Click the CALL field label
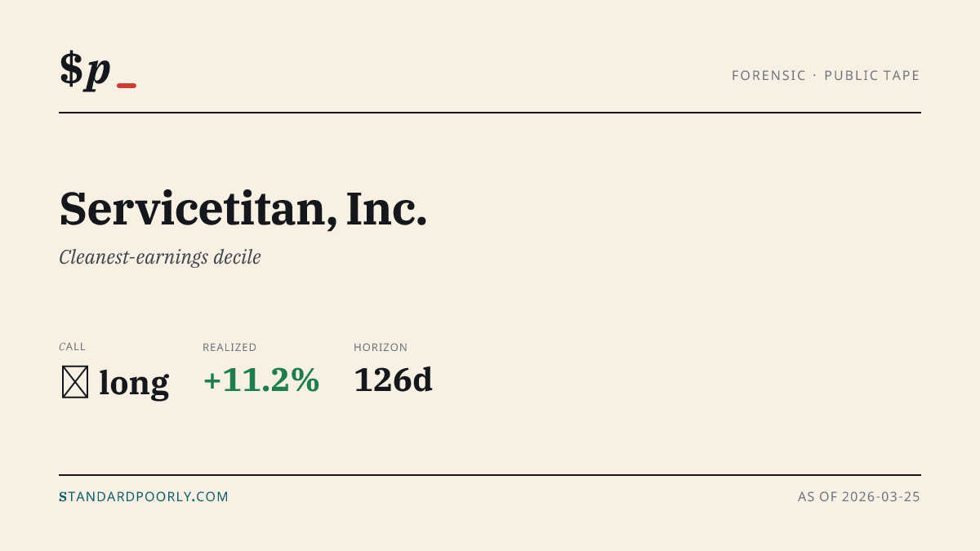The image size is (980, 551). (x=72, y=347)
